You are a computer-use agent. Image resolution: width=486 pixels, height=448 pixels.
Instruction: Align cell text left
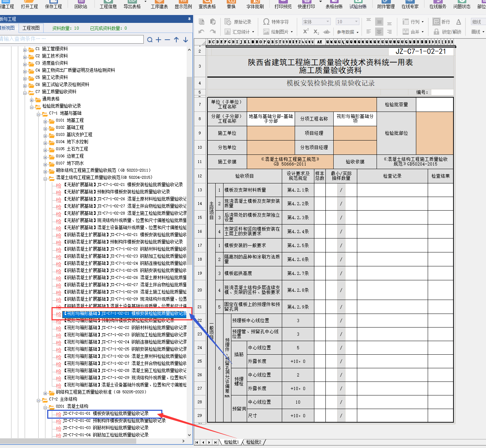click(x=369, y=32)
